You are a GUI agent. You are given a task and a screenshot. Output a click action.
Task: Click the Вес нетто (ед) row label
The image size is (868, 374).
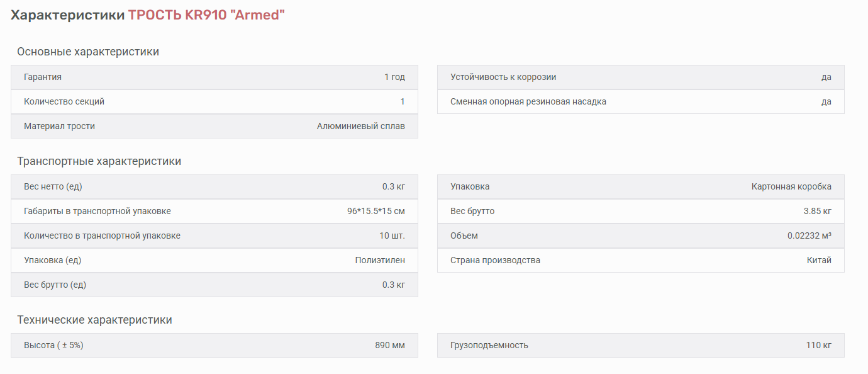pos(53,186)
